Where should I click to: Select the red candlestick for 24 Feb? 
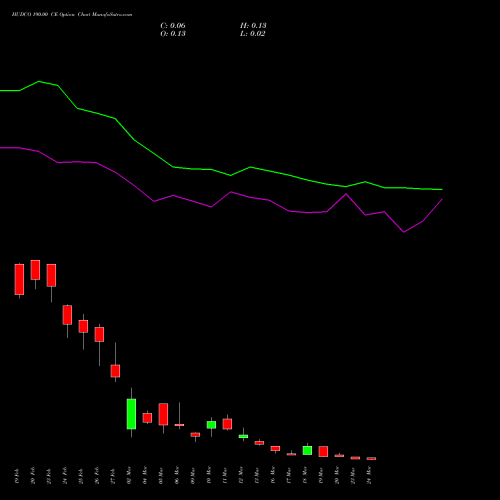click(67, 315)
